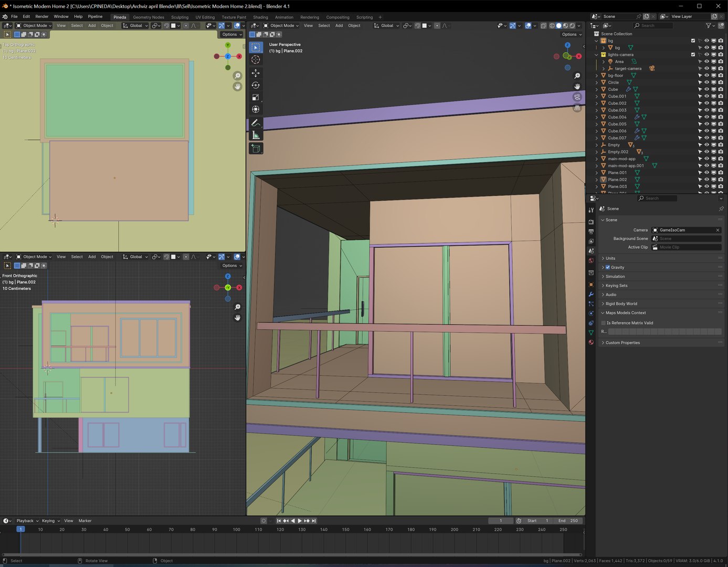The image size is (728, 567).
Task: Switch to the UV Editing workspace tab
Action: [205, 17]
